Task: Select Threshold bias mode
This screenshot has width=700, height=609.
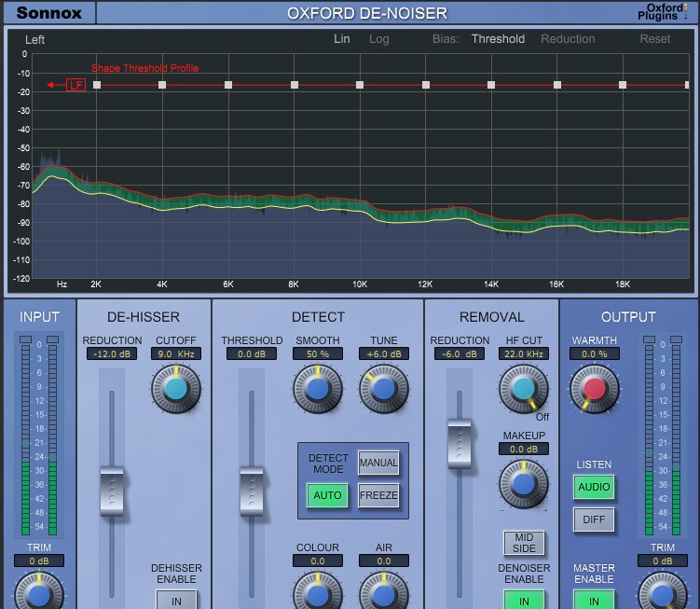Action: click(x=499, y=39)
